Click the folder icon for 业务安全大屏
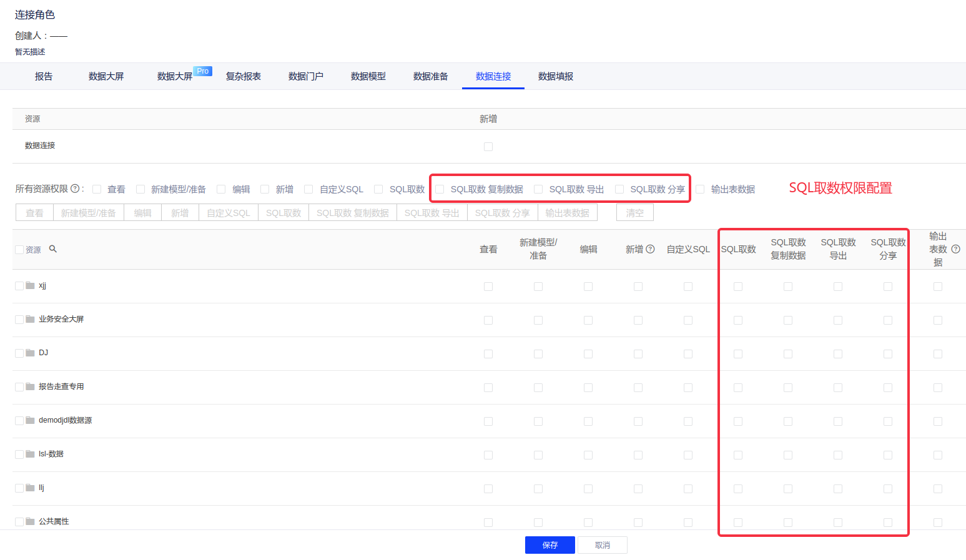Image resolution: width=966 pixels, height=560 pixels. pyautogui.click(x=30, y=320)
